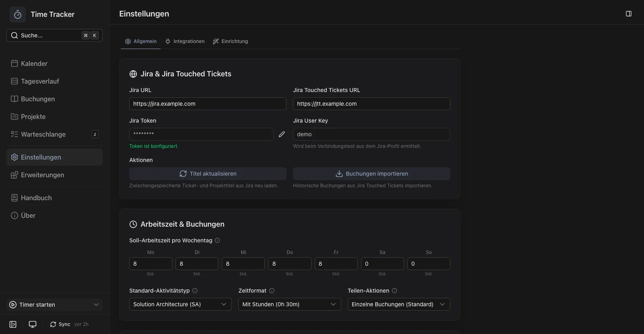Click the Di working hours field
Screen dimensions: 644x334
[x=197, y=264]
